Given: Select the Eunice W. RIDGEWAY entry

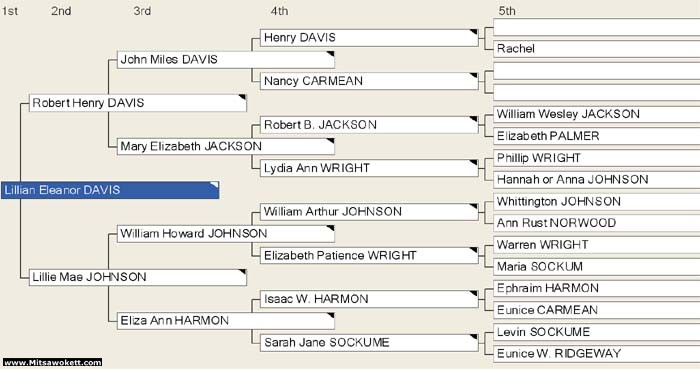Looking at the screenshot, I should (597, 353).
